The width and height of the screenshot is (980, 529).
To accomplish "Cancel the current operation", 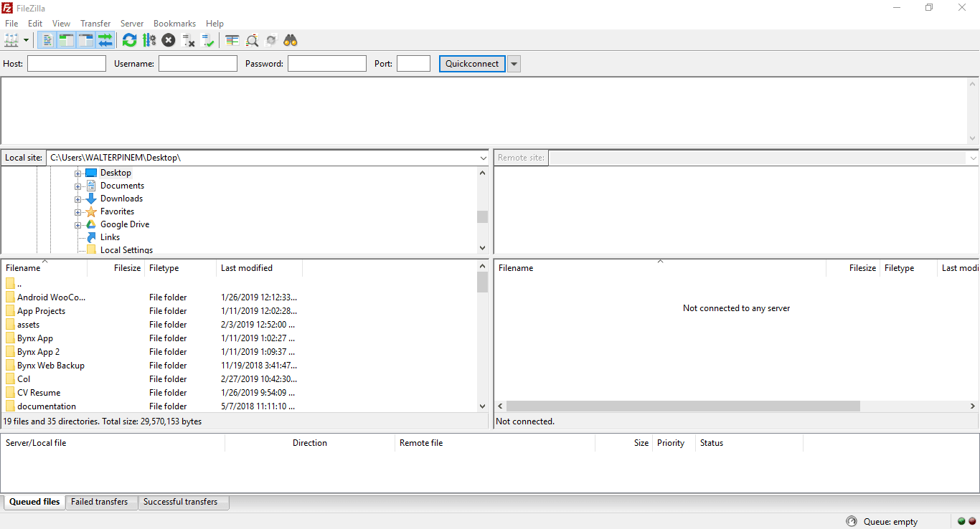I will pos(169,40).
